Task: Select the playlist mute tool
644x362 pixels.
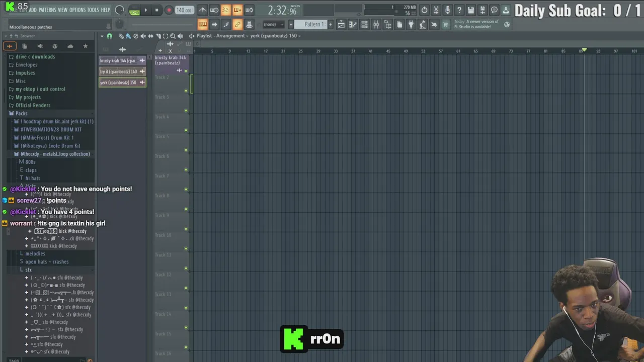Action: [143, 36]
